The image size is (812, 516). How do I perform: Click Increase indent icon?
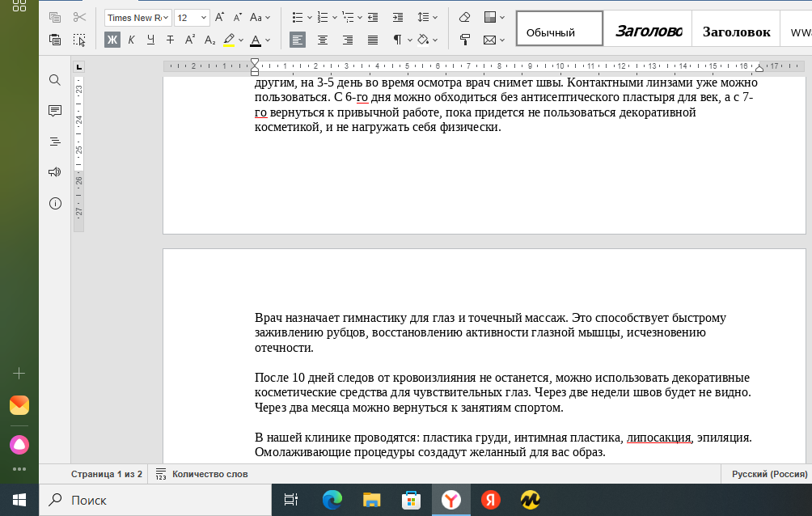tap(398, 18)
